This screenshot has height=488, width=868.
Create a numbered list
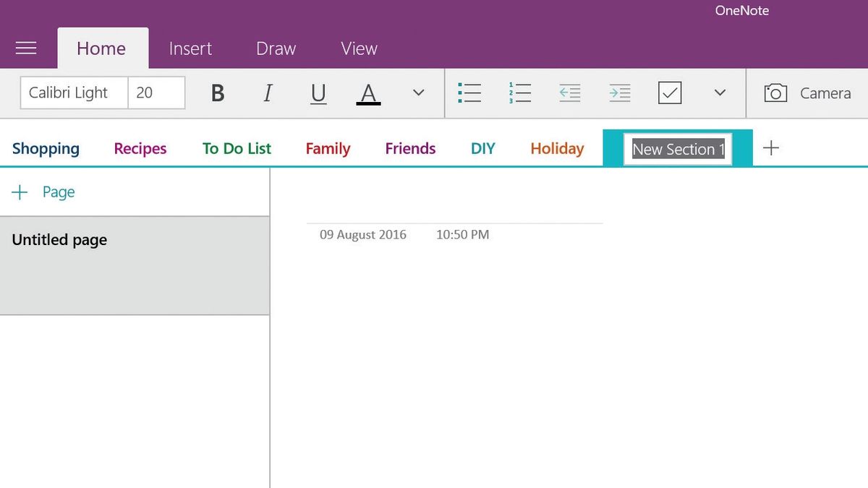coord(519,93)
